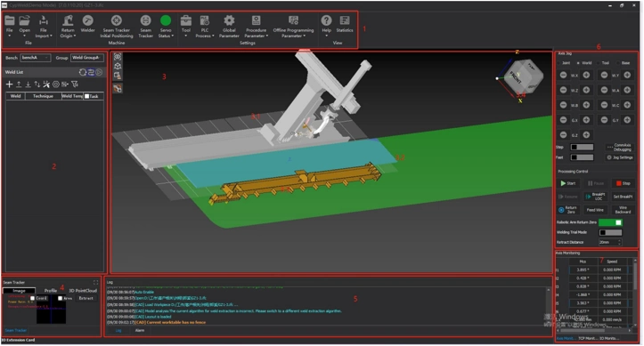Image resolution: width=644 pixels, height=346 pixels.
Task: Switch to the Image tab
Action: coord(19,291)
